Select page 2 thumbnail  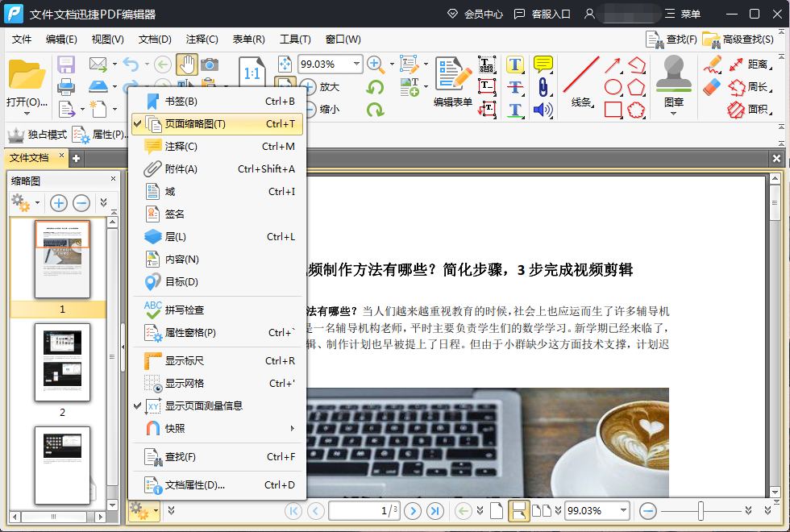coord(63,362)
